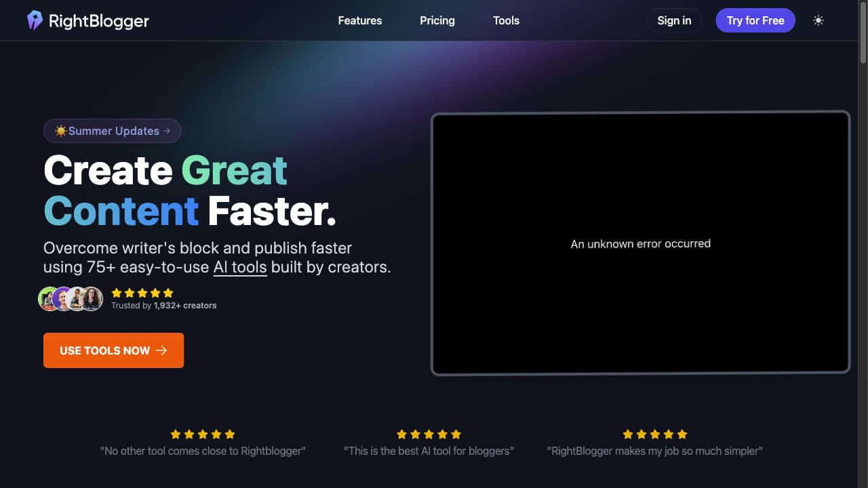Toggle light mode with the sun icon

pos(818,20)
